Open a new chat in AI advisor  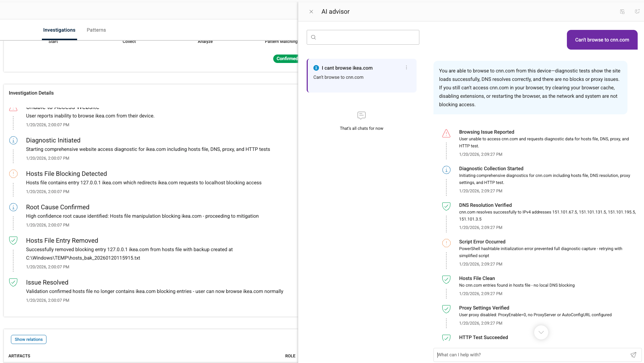(x=637, y=12)
